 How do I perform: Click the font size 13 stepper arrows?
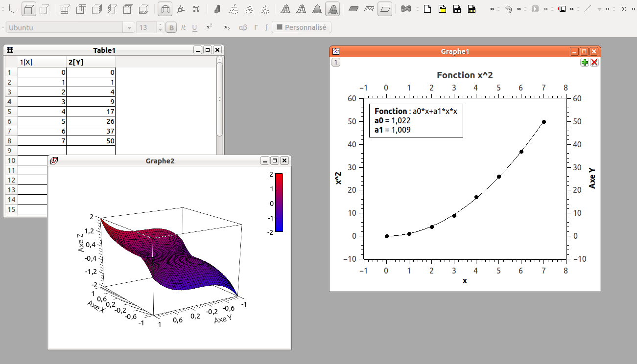[160, 27]
